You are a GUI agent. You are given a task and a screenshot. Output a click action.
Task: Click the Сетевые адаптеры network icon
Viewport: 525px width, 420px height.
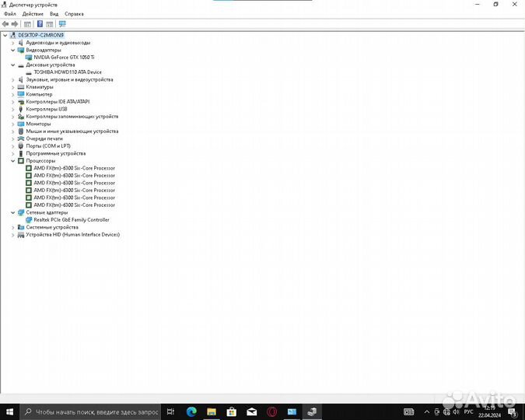click(x=21, y=212)
